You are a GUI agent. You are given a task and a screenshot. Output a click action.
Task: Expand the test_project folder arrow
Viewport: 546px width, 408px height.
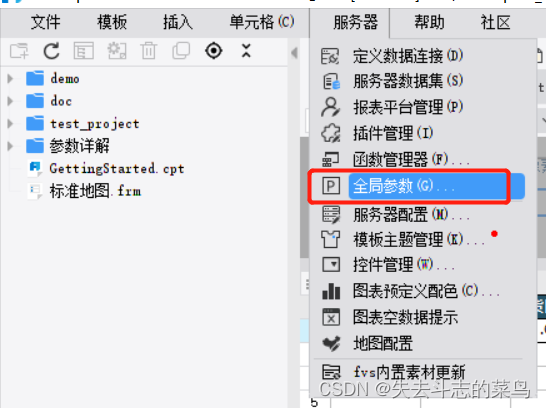(10, 124)
